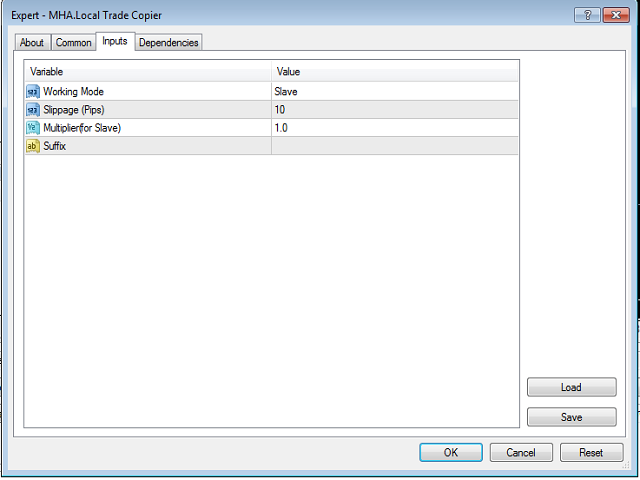This screenshot has width=640, height=480.
Task: Click the Cancel button
Action: [x=520, y=453]
